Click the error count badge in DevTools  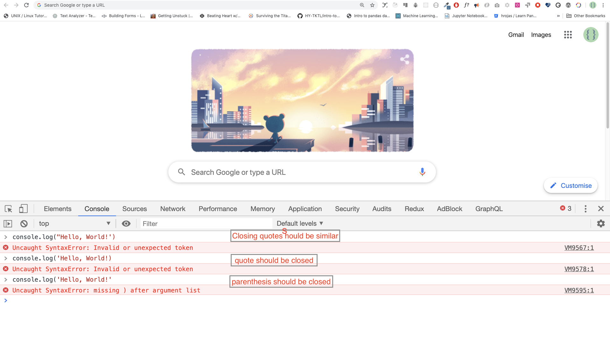[x=565, y=209]
